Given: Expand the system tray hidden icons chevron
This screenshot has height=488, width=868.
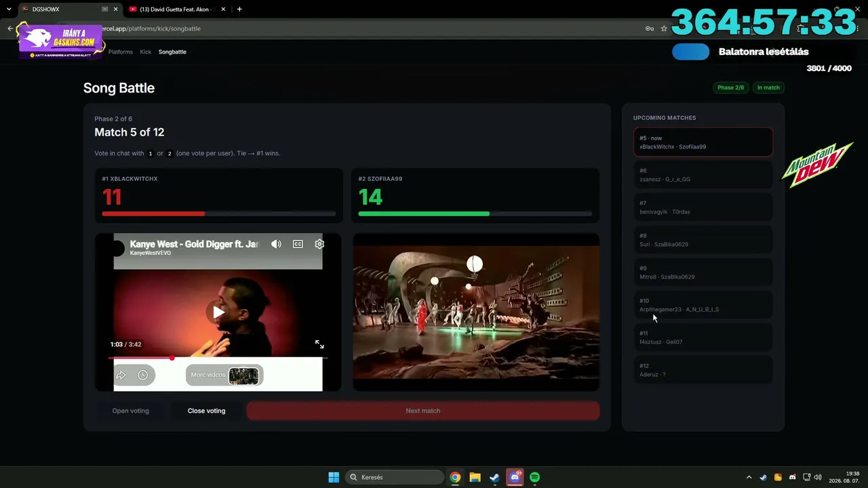Looking at the screenshot, I should click(749, 477).
